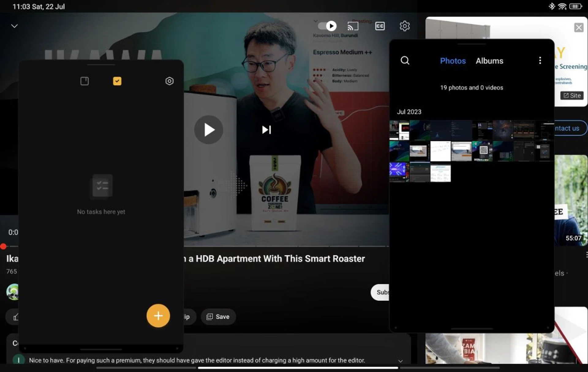The image size is (588, 372).
Task: Switch to the tasks checklist view
Action: pyautogui.click(x=117, y=81)
